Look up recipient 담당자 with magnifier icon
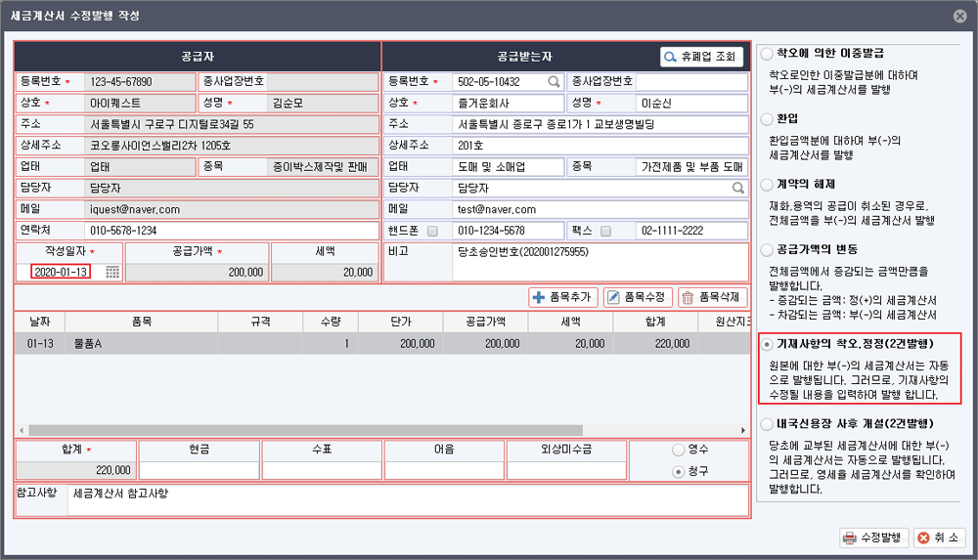 click(x=737, y=188)
